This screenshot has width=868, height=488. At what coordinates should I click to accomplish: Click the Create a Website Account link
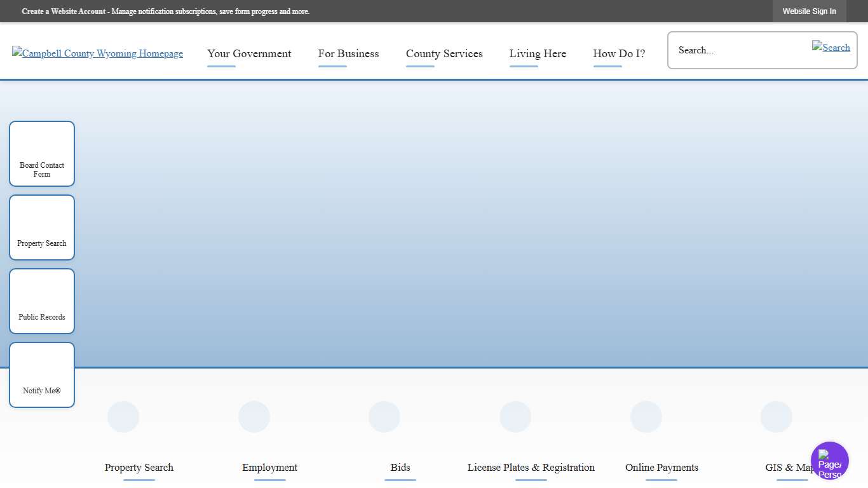tap(64, 11)
